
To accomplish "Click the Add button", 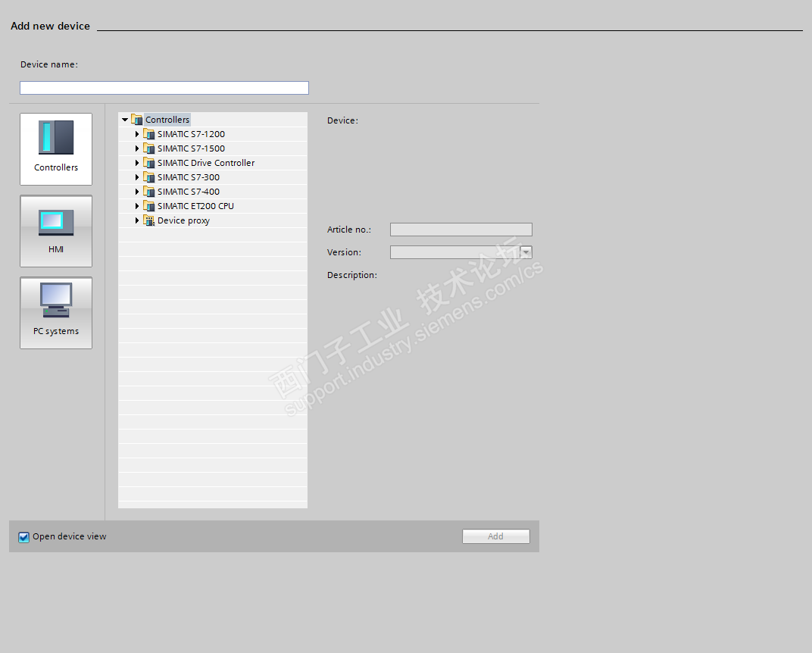I will (x=495, y=536).
